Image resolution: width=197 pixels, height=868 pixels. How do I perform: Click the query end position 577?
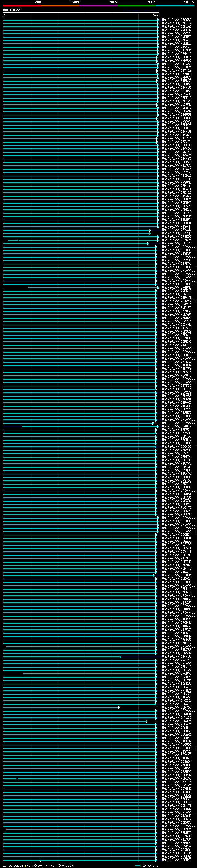(x=155, y=15)
